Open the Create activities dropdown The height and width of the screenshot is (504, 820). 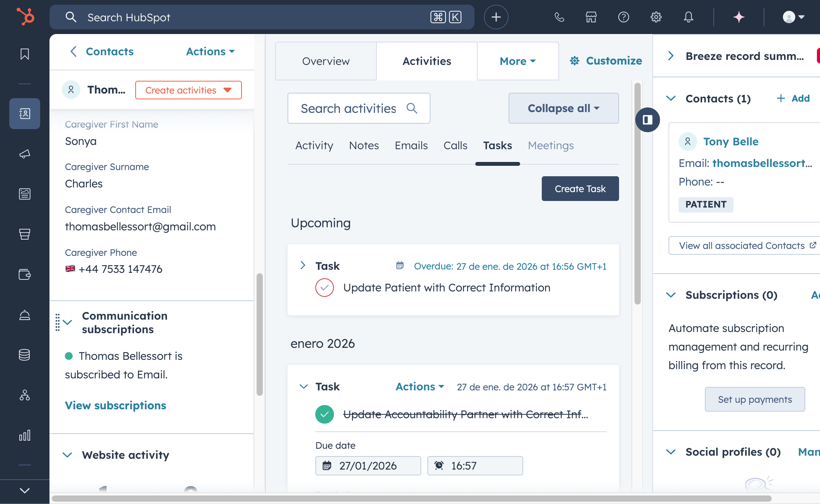pos(189,90)
